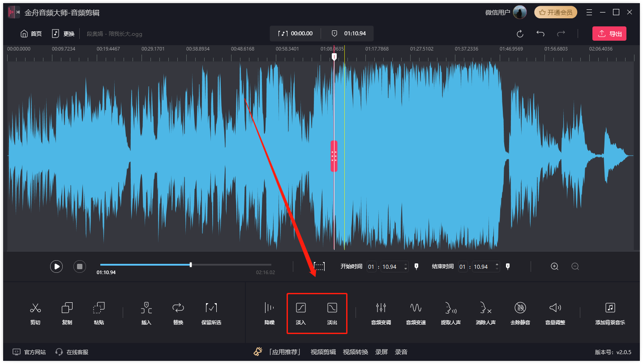The height and width of the screenshot is (364, 643).
Task: Apply 降噪 noise reduction
Action: click(270, 313)
